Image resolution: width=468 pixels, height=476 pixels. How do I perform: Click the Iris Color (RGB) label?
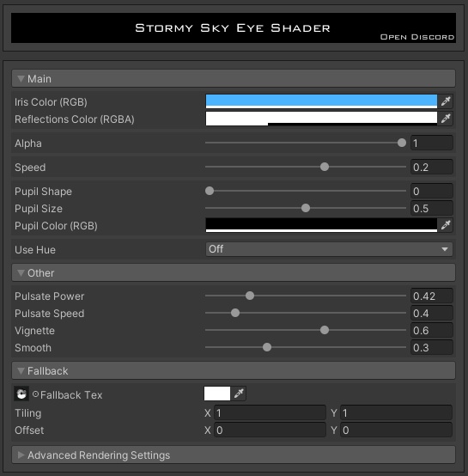tap(51, 102)
